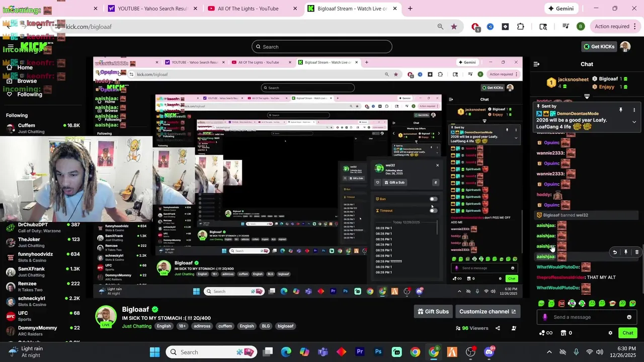The width and height of the screenshot is (644, 362).
Task: Click the share icon next to Viewers
Action: coord(498,328)
